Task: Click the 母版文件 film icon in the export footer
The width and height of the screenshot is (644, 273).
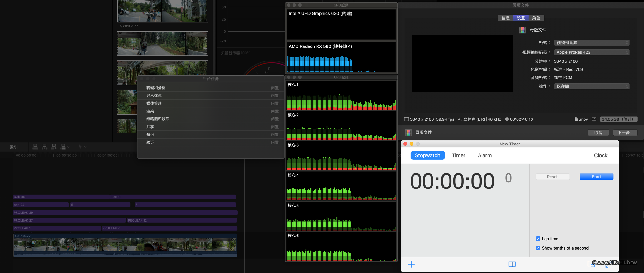Action: pyautogui.click(x=408, y=133)
